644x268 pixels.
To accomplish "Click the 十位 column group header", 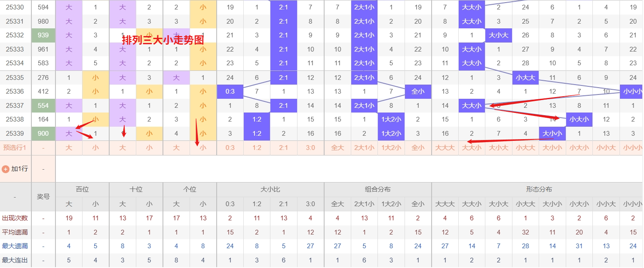I will tap(136, 189).
